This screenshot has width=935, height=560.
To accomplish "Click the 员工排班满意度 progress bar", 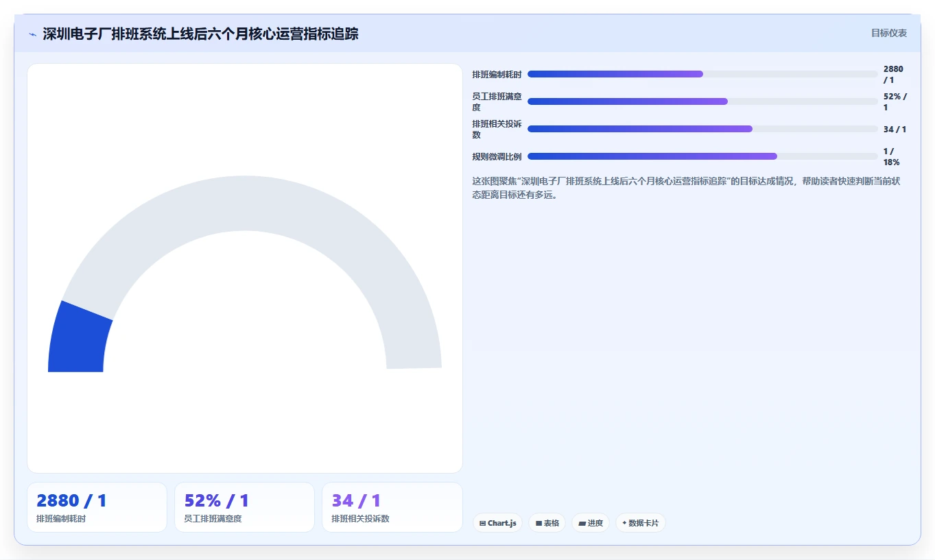I will pyautogui.click(x=702, y=101).
